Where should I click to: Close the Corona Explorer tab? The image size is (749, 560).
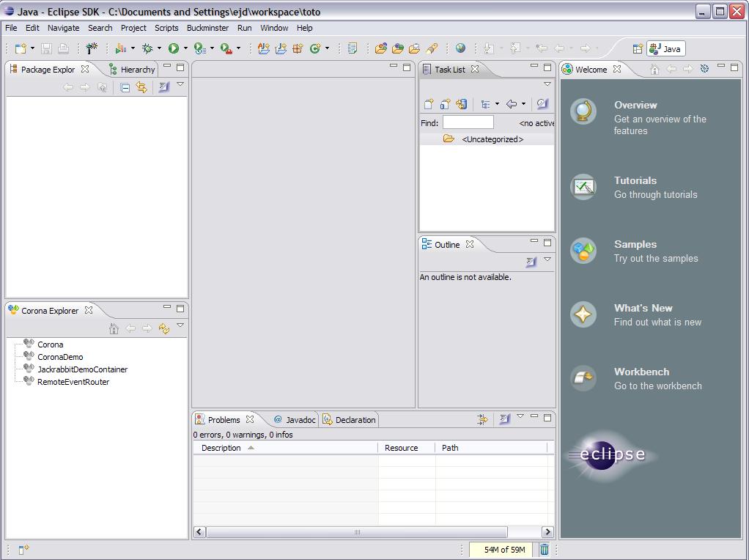pyautogui.click(x=89, y=310)
